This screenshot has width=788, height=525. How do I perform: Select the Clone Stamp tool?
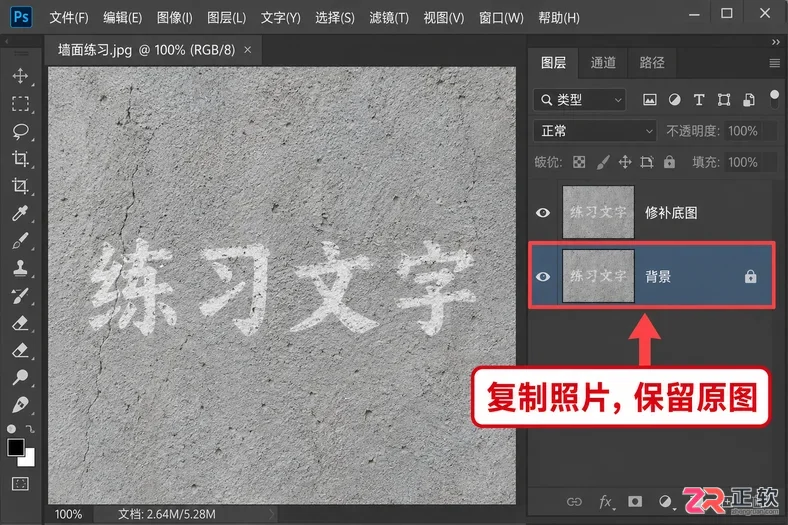tap(20, 268)
